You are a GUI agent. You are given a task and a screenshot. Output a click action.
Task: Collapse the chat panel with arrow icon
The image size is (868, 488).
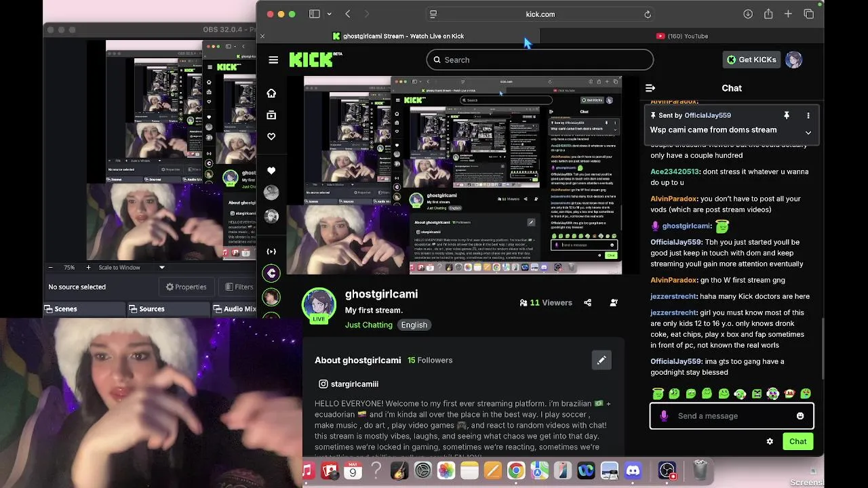point(650,88)
